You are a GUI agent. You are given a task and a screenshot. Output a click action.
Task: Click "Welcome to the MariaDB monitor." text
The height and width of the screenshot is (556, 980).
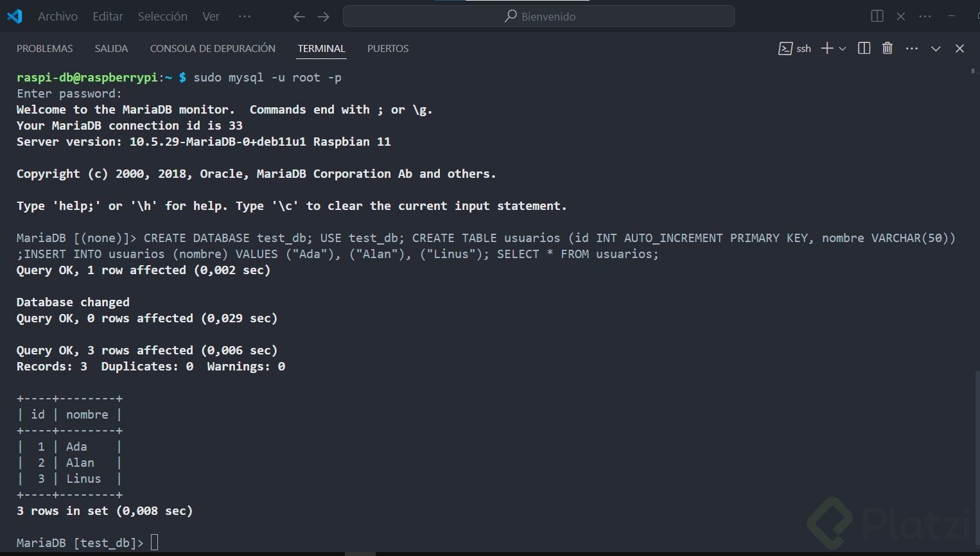126,110
